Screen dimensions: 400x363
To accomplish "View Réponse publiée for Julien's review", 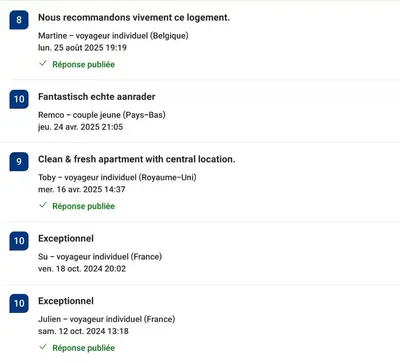I will click(x=84, y=348).
